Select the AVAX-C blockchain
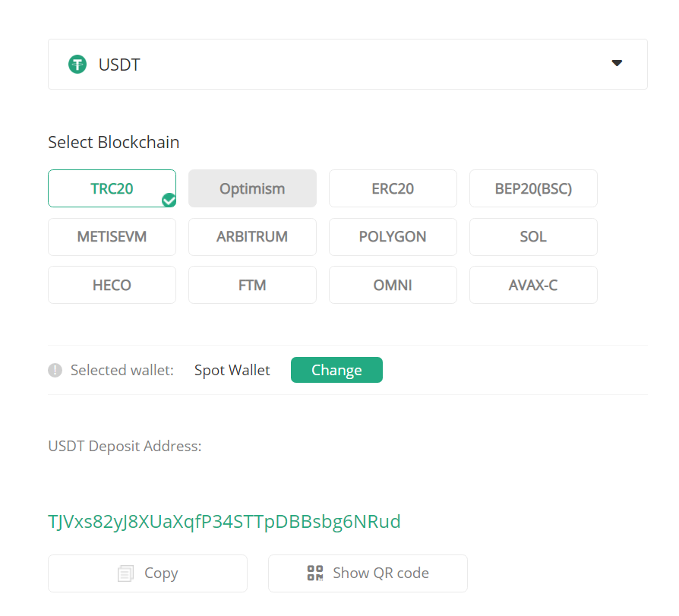The image size is (679, 616). (x=533, y=285)
